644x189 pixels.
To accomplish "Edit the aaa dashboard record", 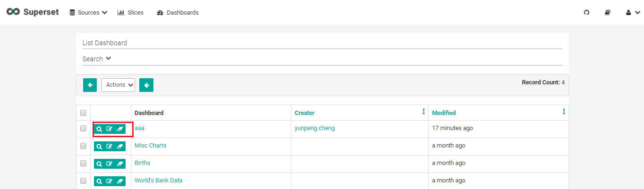I will [x=110, y=129].
